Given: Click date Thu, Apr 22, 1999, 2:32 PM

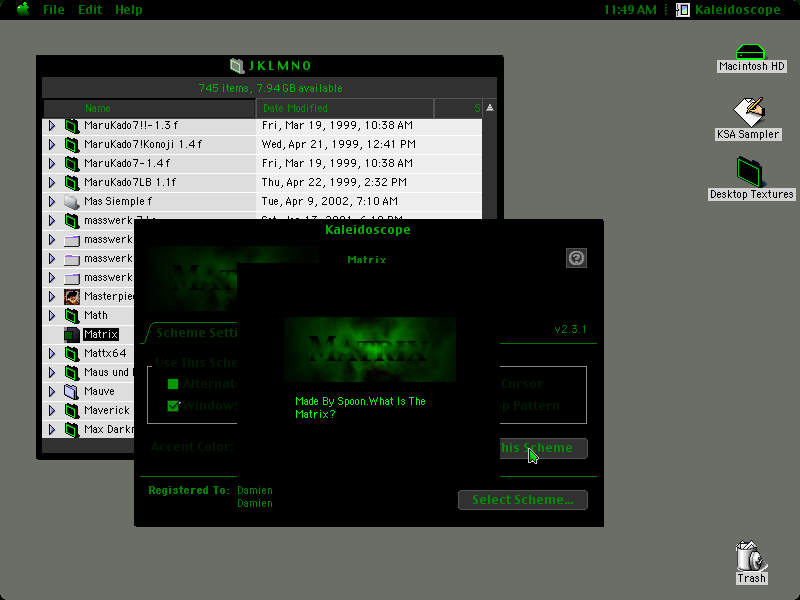Looking at the screenshot, I should (334, 182).
